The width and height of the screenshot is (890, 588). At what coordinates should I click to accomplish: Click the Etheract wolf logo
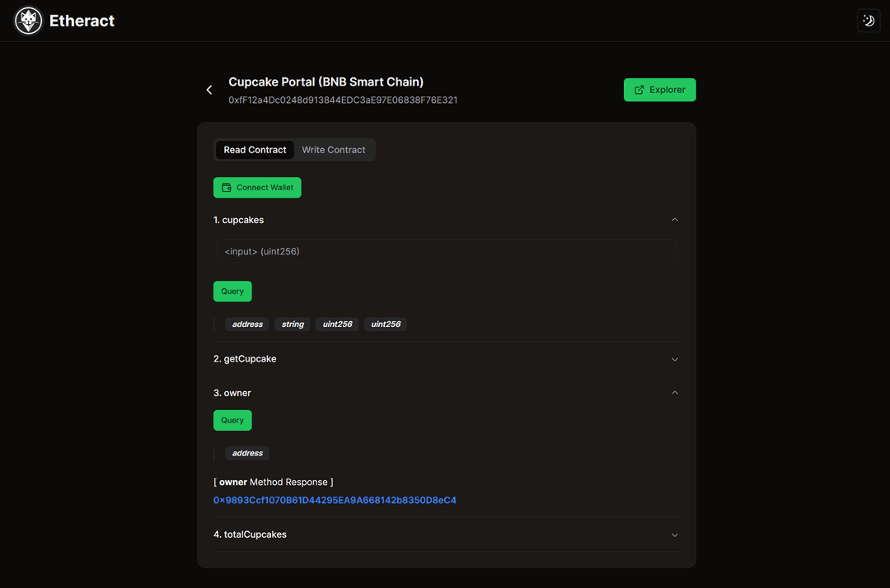(27, 20)
